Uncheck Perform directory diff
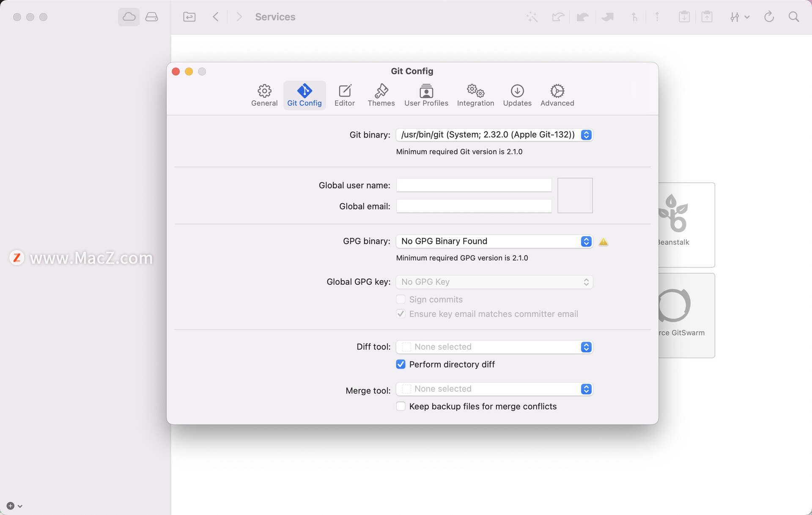 (x=401, y=364)
